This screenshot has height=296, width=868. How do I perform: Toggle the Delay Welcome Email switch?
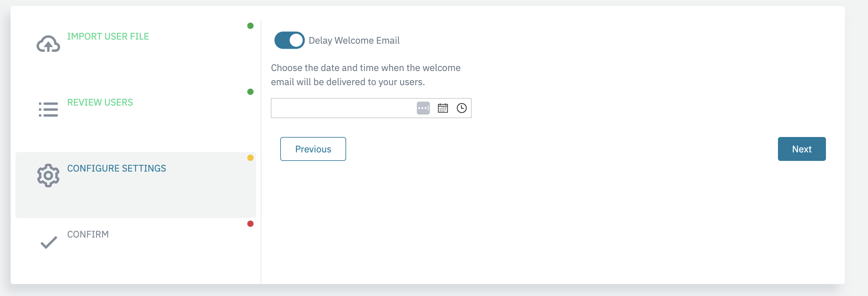tap(289, 40)
